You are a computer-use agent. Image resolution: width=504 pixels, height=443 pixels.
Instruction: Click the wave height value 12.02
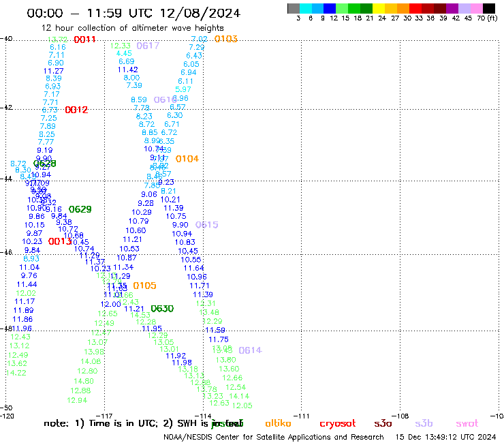click(x=26, y=293)
